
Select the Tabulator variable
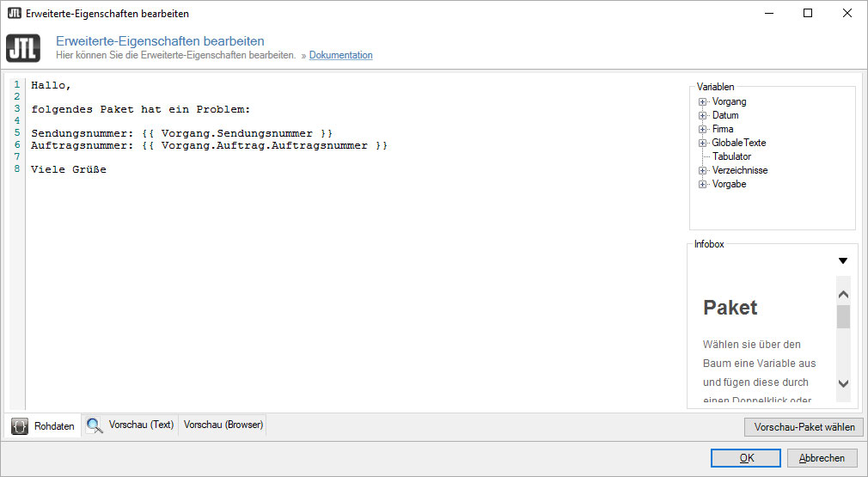pyautogui.click(x=731, y=156)
